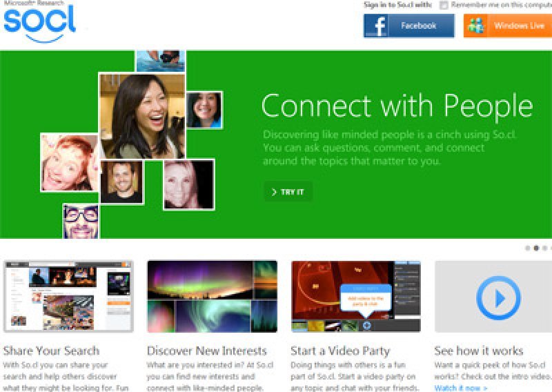Click the red-haired smiling face photo
Viewport: 552px width, 392px height.
coord(70,163)
